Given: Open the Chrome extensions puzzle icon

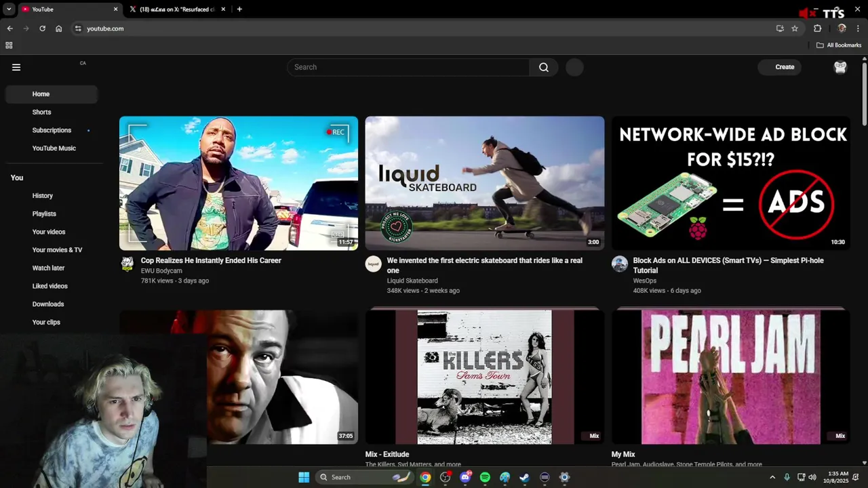Looking at the screenshot, I should 817,28.
